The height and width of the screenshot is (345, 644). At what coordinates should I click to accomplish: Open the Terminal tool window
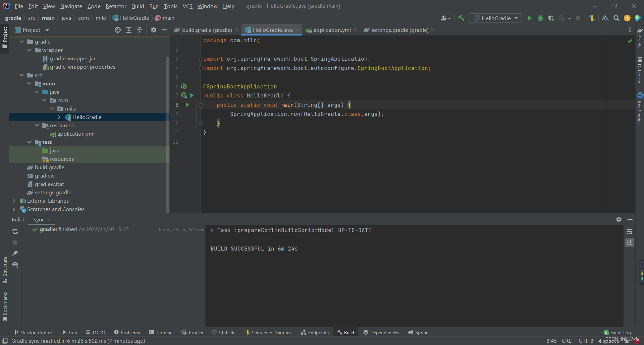click(x=161, y=332)
